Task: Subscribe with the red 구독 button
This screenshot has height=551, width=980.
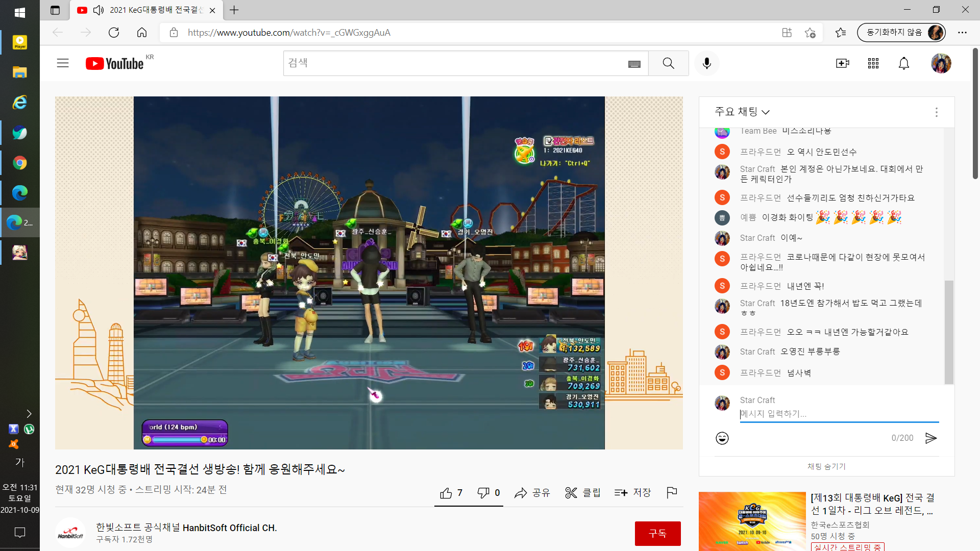Action: (x=657, y=534)
